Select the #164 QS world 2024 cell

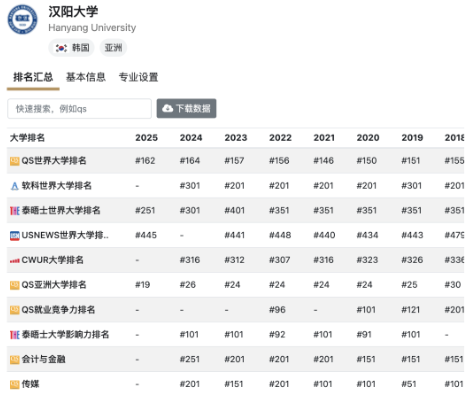click(x=190, y=161)
